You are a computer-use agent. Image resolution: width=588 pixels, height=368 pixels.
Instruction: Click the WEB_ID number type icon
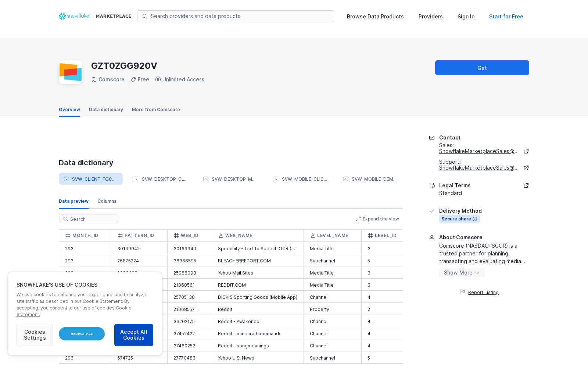176,236
